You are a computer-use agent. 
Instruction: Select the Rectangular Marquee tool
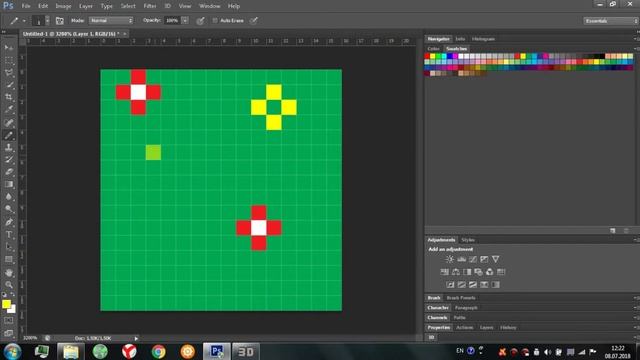[9, 60]
